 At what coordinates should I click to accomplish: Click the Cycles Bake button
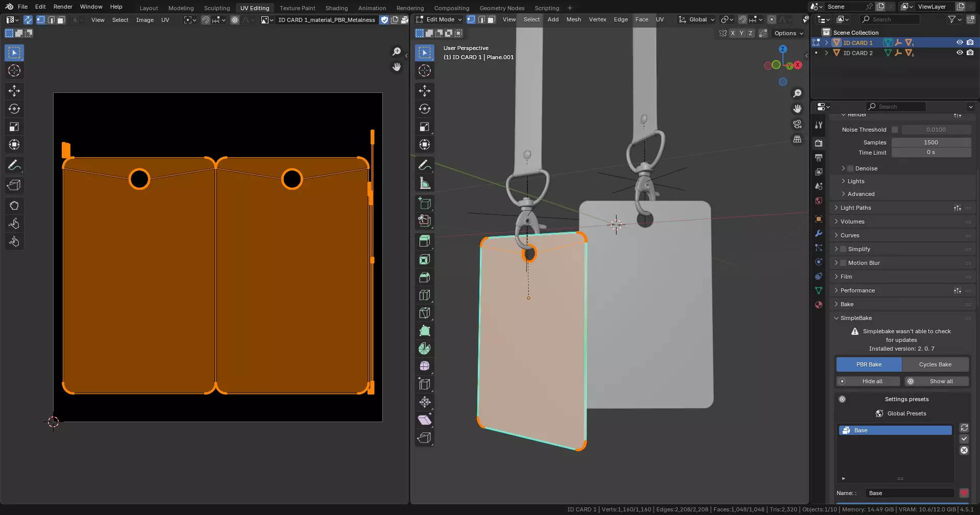point(935,364)
